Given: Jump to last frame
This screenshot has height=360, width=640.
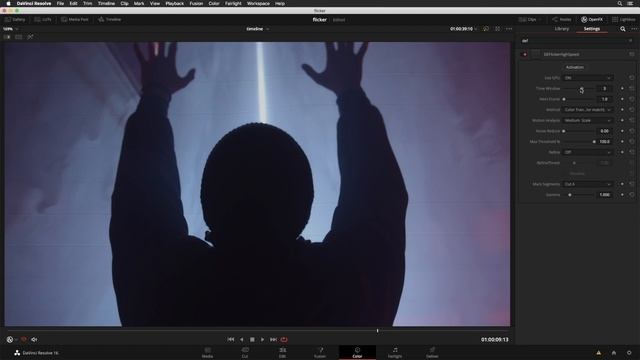Looking at the screenshot, I should pos(273,340).
